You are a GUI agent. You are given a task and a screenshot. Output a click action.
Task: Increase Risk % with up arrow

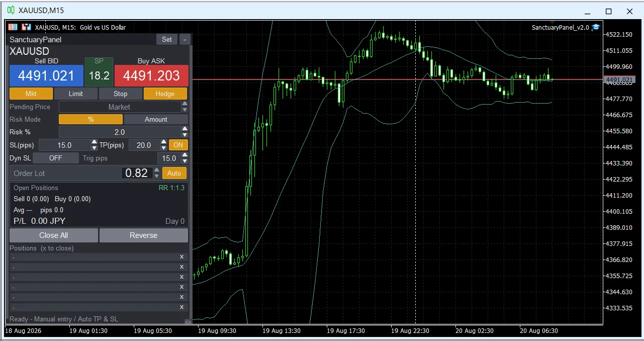tap(185, 129)
